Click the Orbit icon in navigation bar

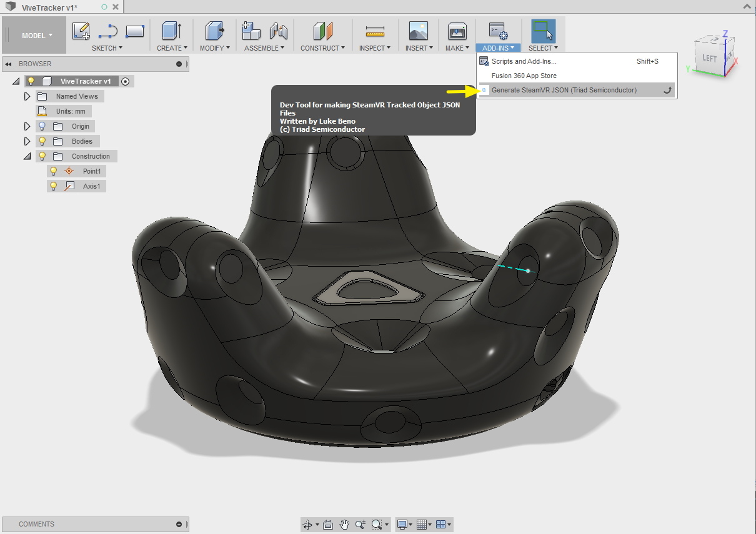pos(307,524)
